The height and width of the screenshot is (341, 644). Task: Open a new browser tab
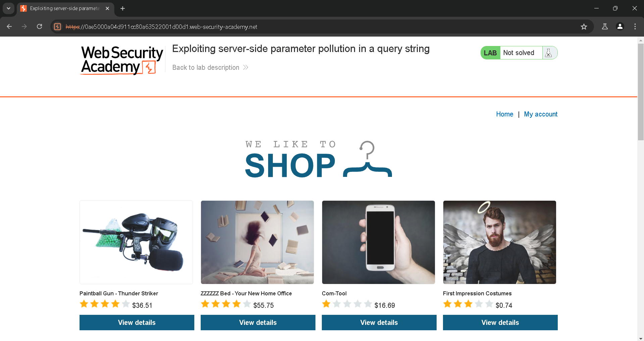click(122, 8)
